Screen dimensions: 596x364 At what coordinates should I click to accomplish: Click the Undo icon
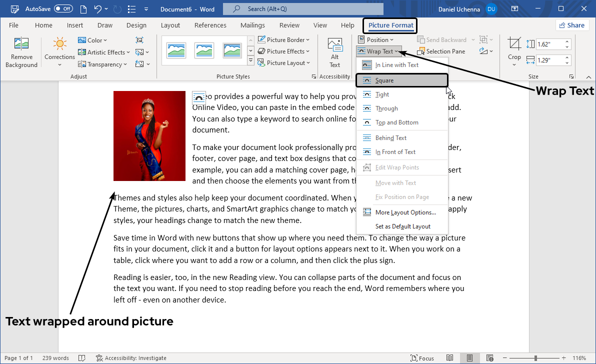pyautogui.click(x=98, y=9)
